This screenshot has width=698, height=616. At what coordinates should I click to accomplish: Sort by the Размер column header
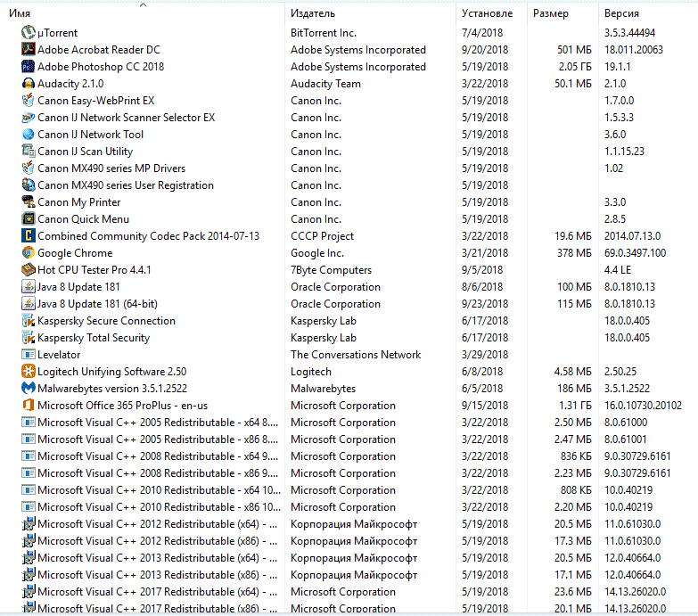pos(551,13)
